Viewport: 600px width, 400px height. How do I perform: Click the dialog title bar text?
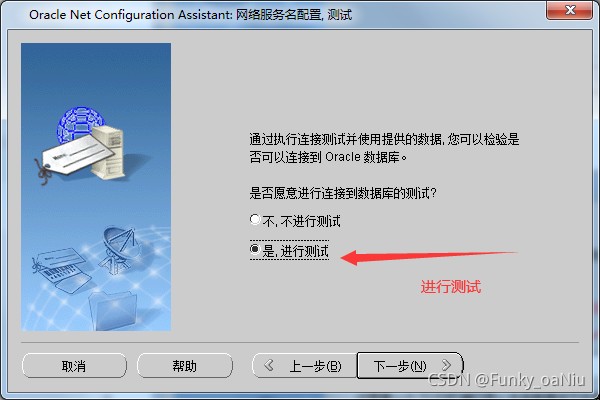pos(190,15)
